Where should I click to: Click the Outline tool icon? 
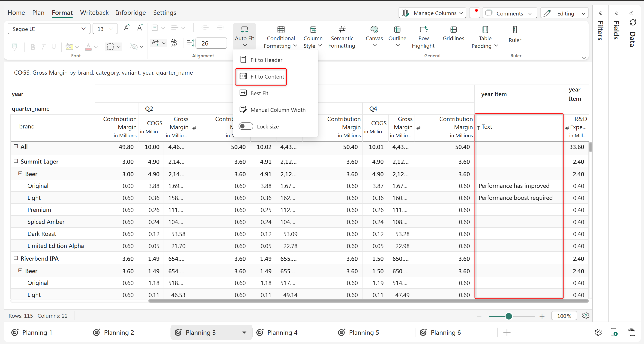tap(397, 30)
